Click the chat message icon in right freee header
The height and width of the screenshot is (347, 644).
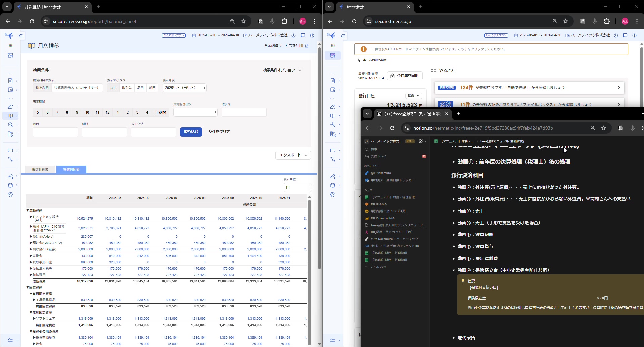click(625, 35)
